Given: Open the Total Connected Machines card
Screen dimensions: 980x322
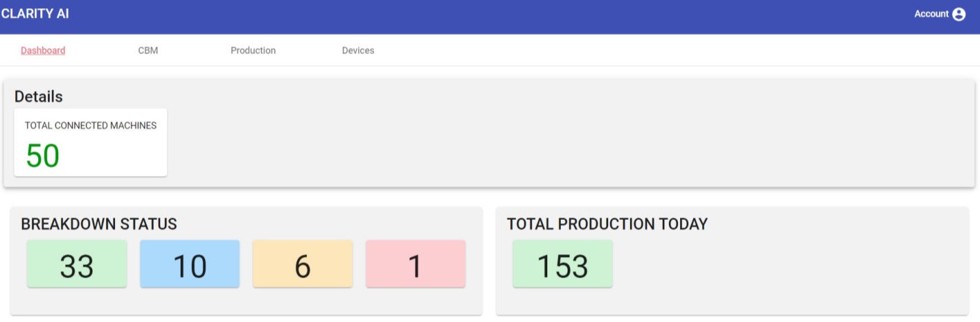Looking at the screenshot, I should coord(90,143).
